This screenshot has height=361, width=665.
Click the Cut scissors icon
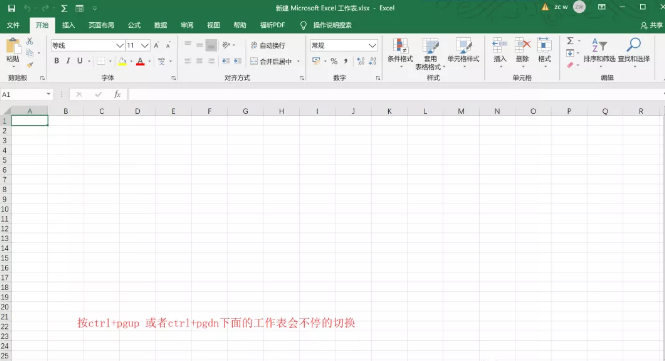click(30, 42)
